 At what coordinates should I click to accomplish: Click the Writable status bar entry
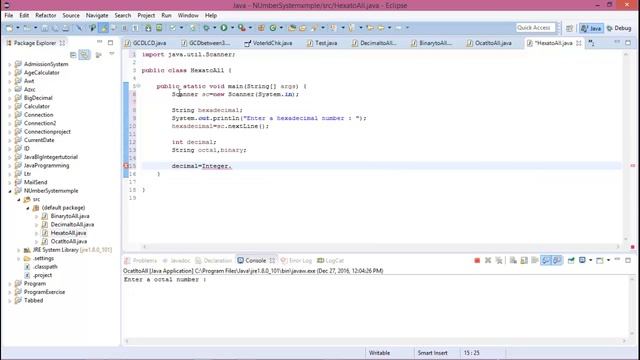379,353
